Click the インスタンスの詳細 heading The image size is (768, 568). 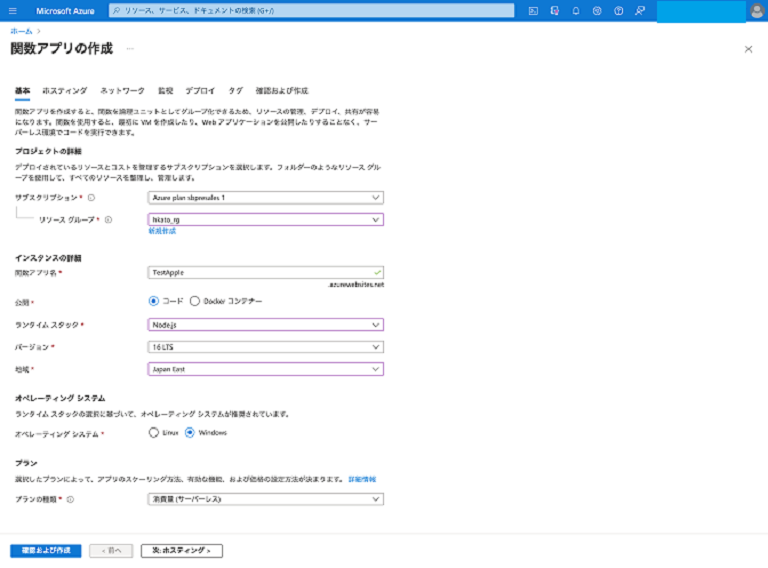pyautogui.click(x=48, y=258)
